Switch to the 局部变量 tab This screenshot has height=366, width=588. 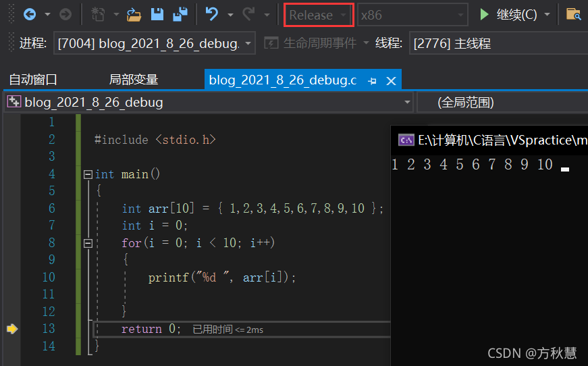click(134, 80)
